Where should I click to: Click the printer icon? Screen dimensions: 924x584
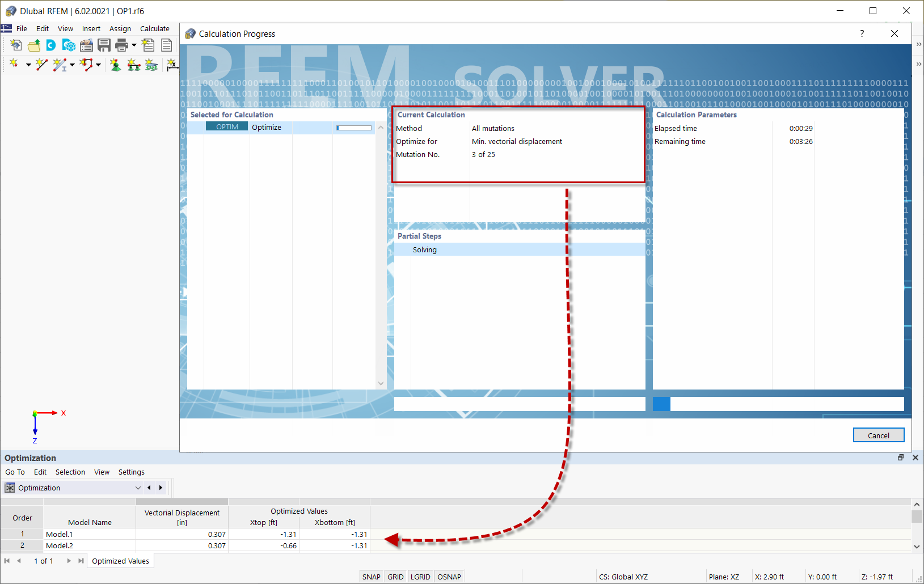tap(121, 45)
